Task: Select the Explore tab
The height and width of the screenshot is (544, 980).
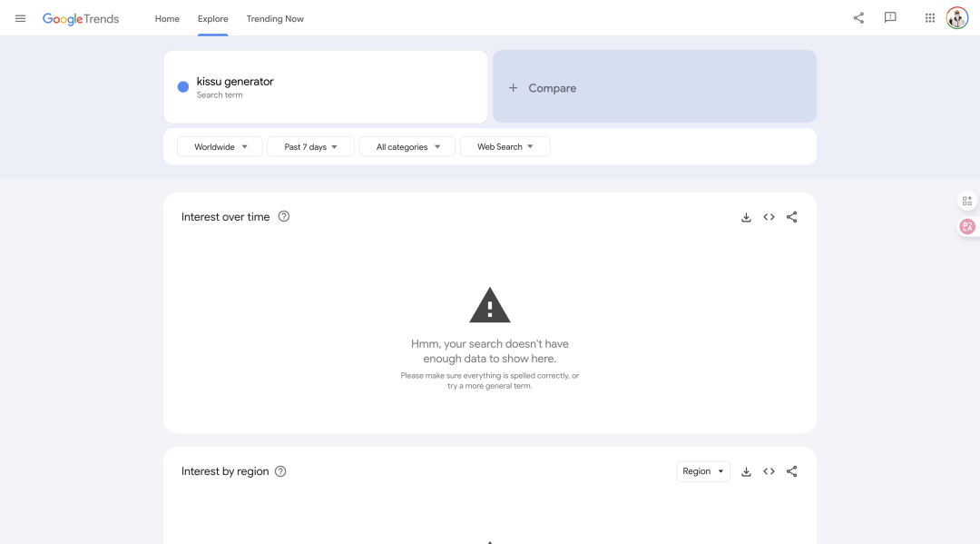Action: 212,19
